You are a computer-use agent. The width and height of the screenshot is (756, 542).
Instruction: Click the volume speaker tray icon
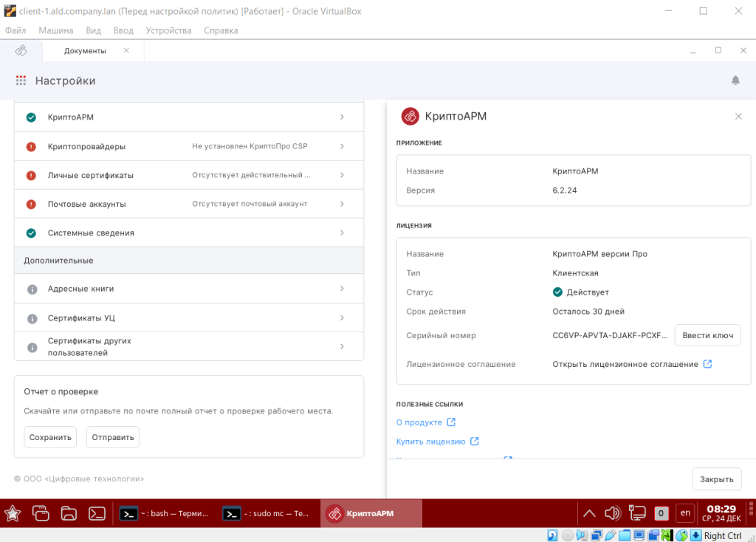[x=612, y=513]
